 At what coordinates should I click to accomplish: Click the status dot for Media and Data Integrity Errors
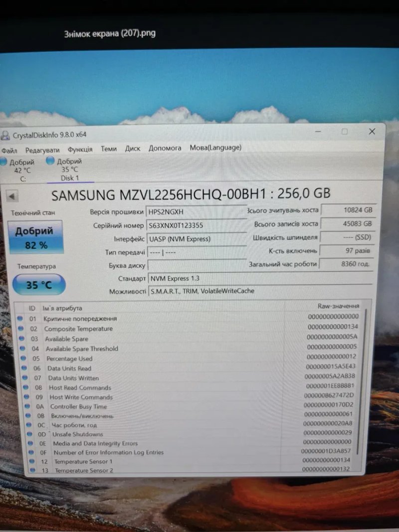30,443
